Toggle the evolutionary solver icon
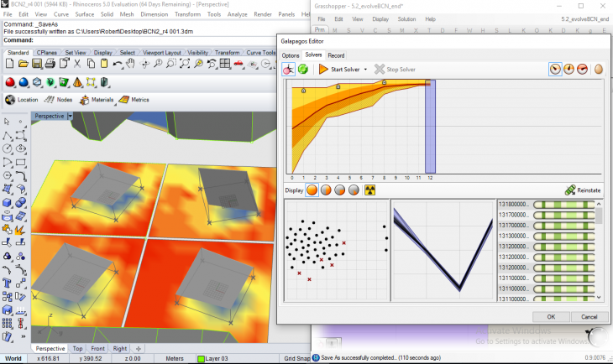The image size is (613, 364). [x=288, y=70]
